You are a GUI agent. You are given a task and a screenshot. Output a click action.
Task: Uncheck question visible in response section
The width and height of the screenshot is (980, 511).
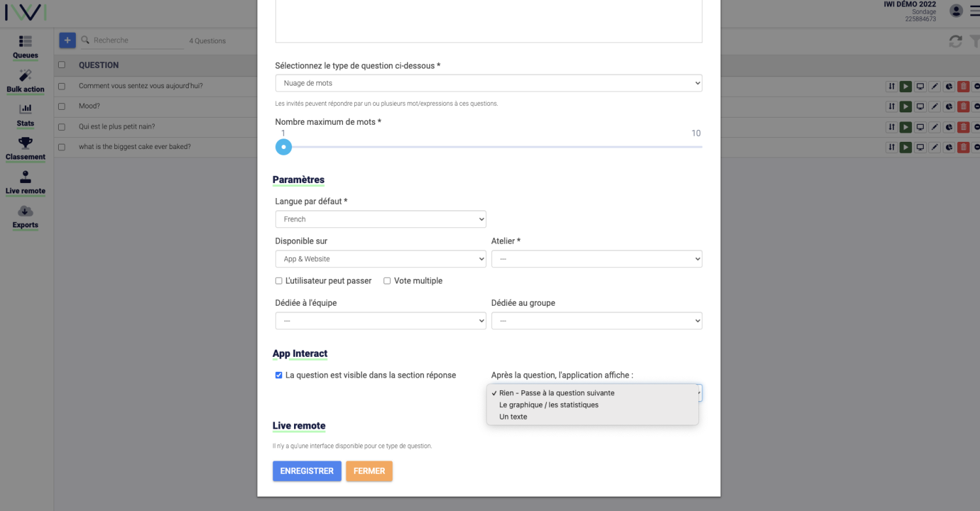coord(279,375)
